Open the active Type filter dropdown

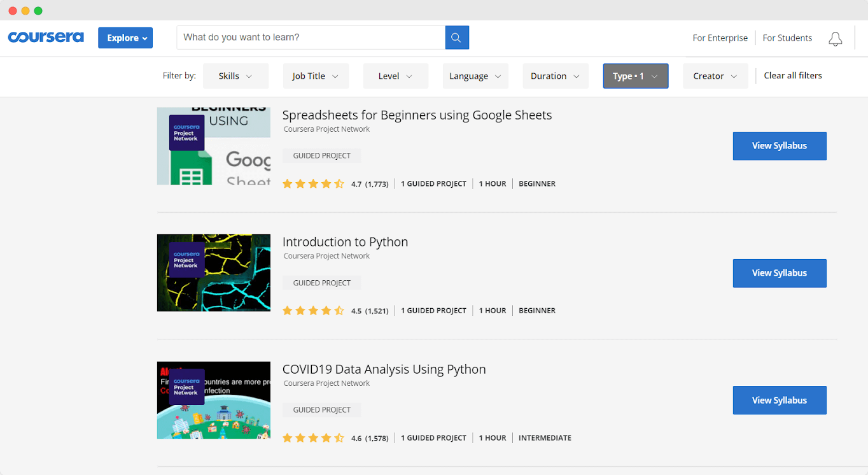click(x=636, y=76)
